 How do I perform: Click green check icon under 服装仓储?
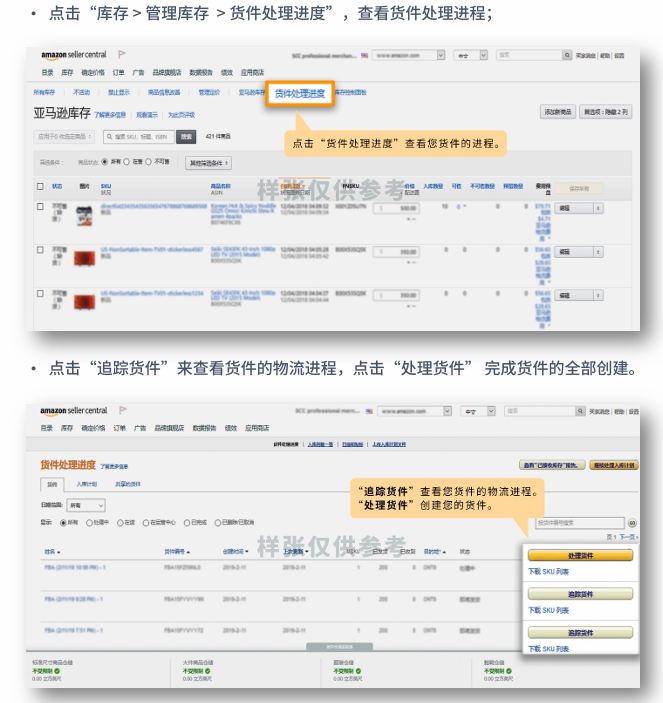[359, 671]
